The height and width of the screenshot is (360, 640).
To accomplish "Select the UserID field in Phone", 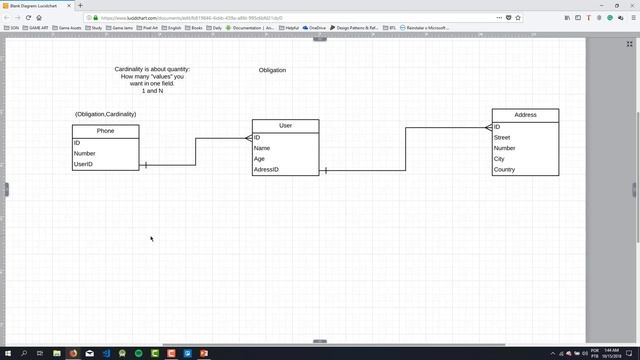I will click(83, 164).
